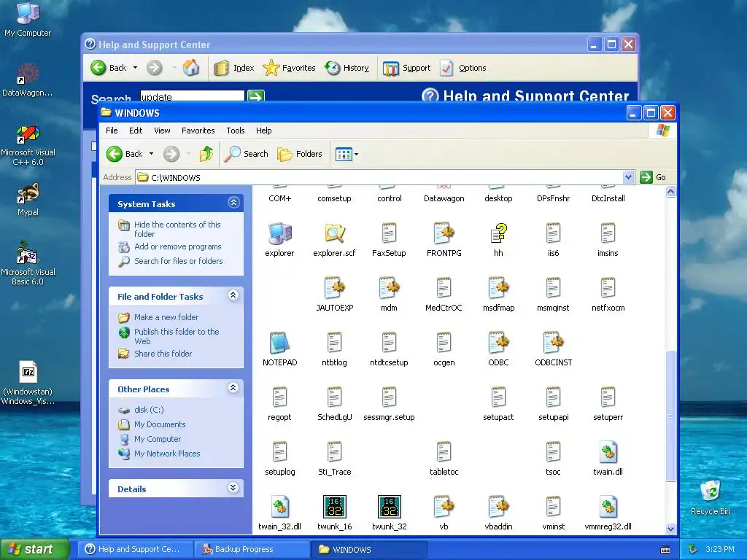Open the File menu
The height and width of the screenshot is (560, 747).
112,131
